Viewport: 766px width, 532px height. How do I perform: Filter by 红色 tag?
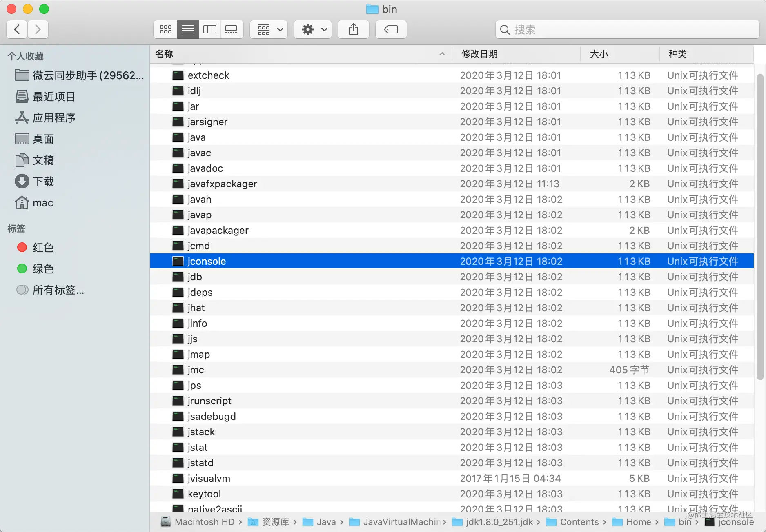click(35, 248)
